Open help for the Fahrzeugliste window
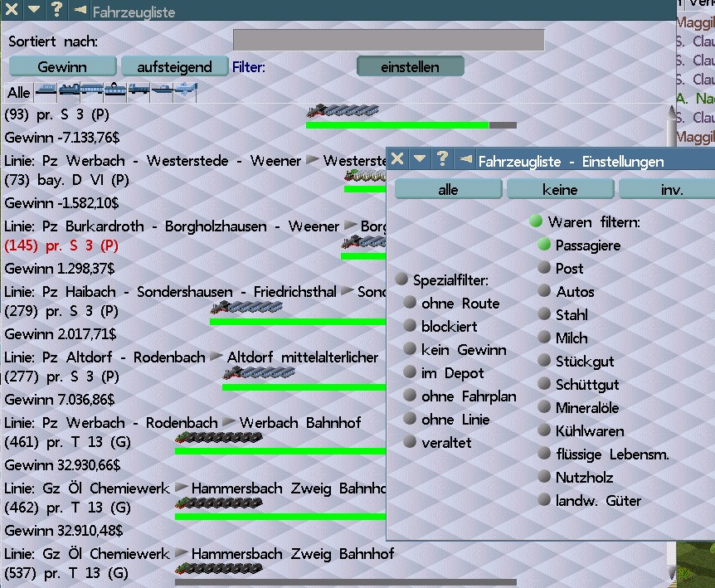 (x=56, y=10)
